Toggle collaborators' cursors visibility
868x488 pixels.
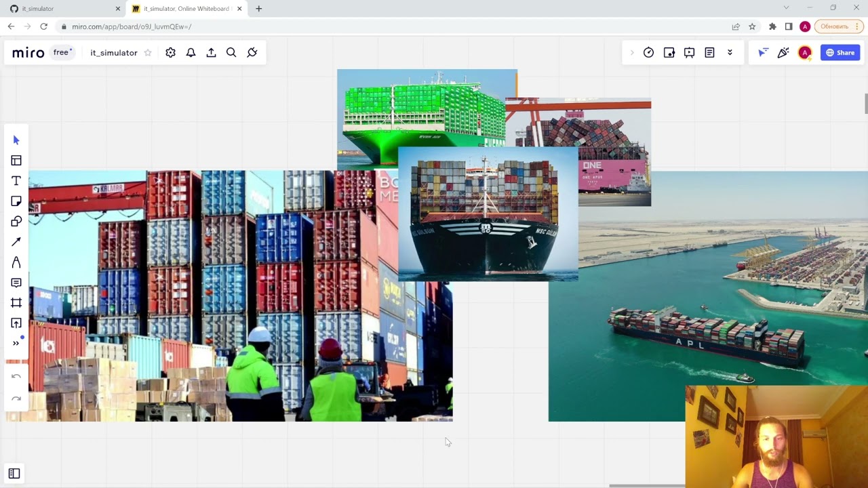763,53
